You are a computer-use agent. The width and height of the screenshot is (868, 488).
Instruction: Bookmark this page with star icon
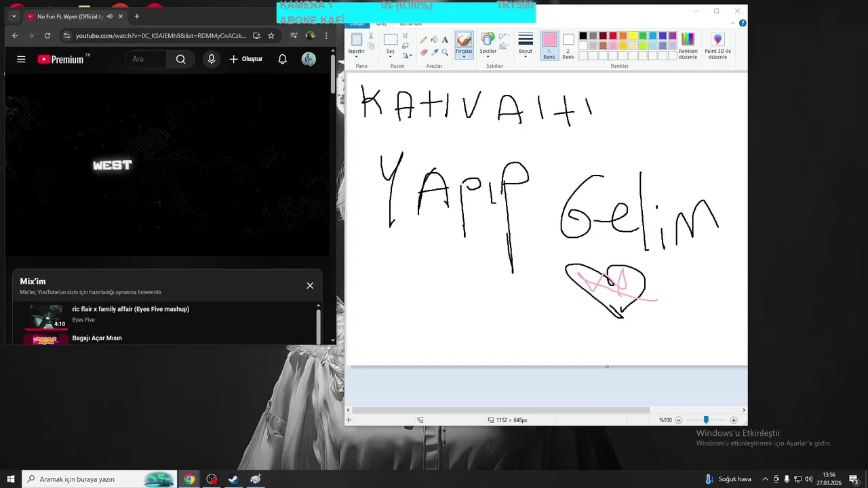271,35
